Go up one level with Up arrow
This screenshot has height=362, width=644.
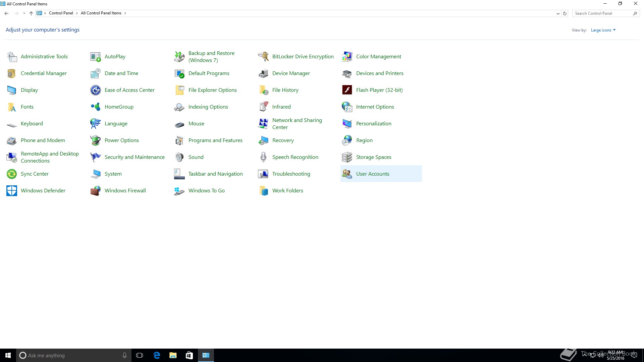pyautogui.click(x=31, y=13)
